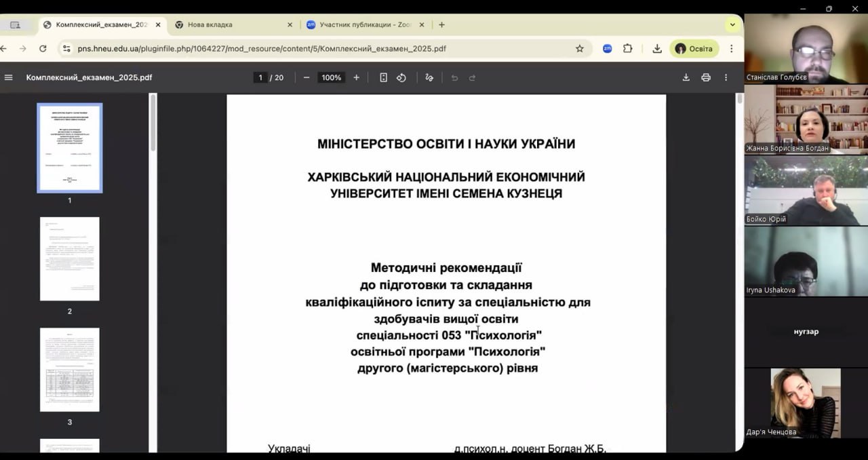The width and height of the screenshot is (868, 460).
Task: Expand the tab search dropdown arrow
Action: pos(732,24)
